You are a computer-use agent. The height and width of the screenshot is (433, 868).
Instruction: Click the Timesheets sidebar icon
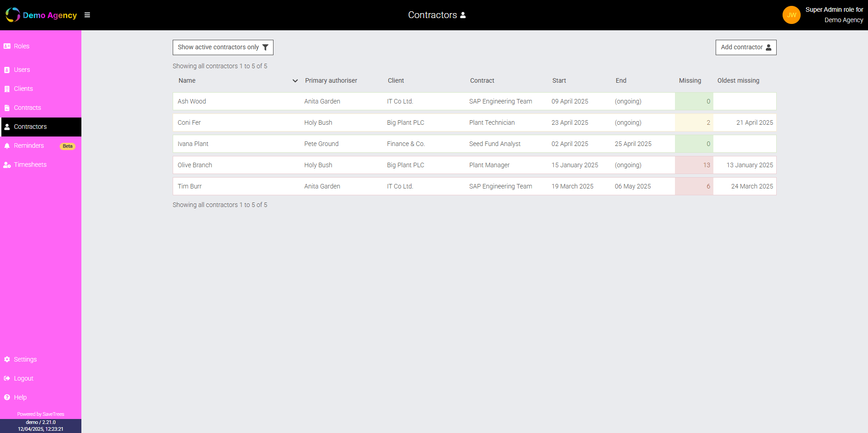pos(7,165)
